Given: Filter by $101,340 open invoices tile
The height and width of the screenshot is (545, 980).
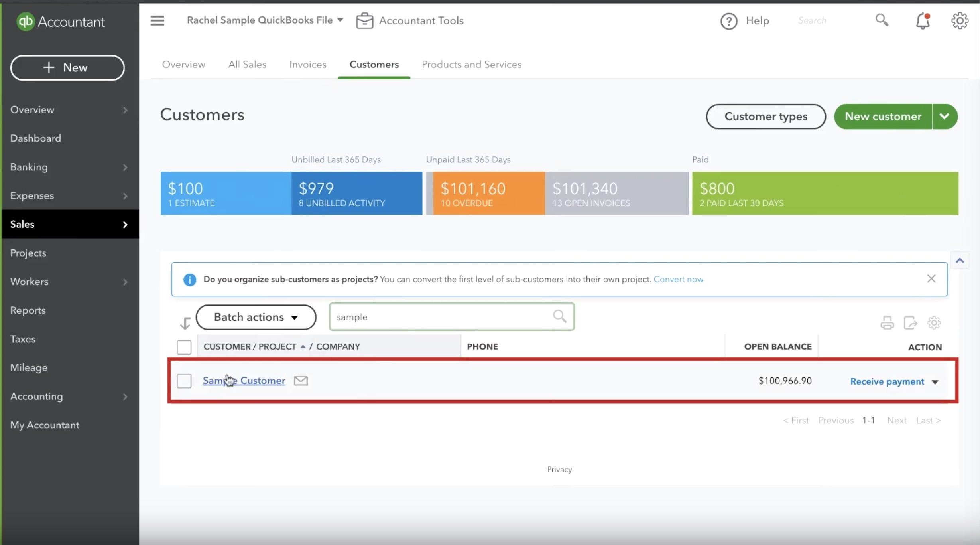Looking at the screenshot, I should coord(617,194).
